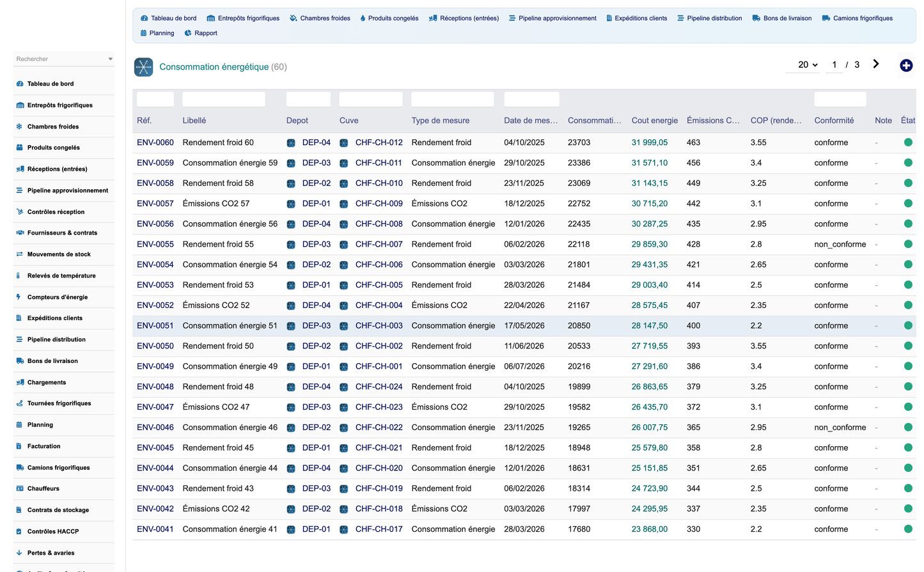This screenshot has width=924, height=572.
Task: Click the Libellé filter input field
Action: click(x=224, y=99)
